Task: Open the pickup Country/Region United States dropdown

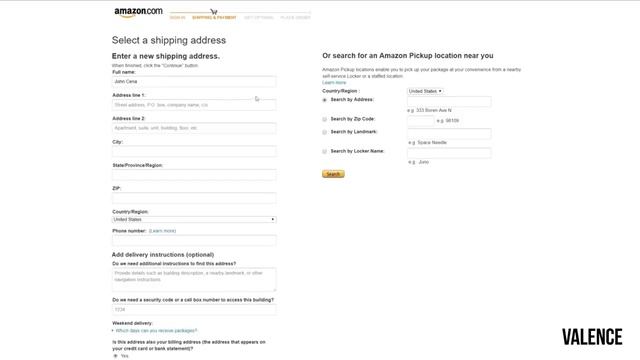Action: pyautogui.click(x=425, y=91)
